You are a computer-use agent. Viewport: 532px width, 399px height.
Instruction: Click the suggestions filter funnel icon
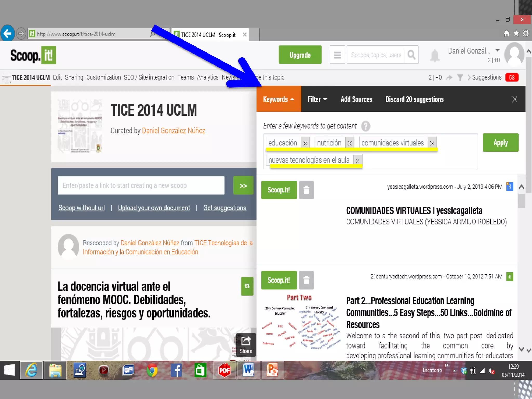(460, 77)
